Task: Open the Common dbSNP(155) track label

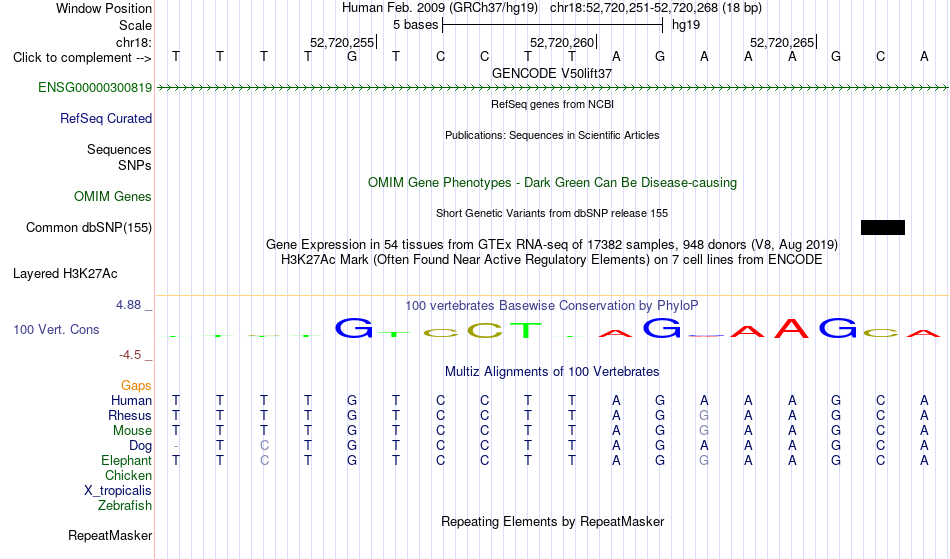Action: click(89, 227)
